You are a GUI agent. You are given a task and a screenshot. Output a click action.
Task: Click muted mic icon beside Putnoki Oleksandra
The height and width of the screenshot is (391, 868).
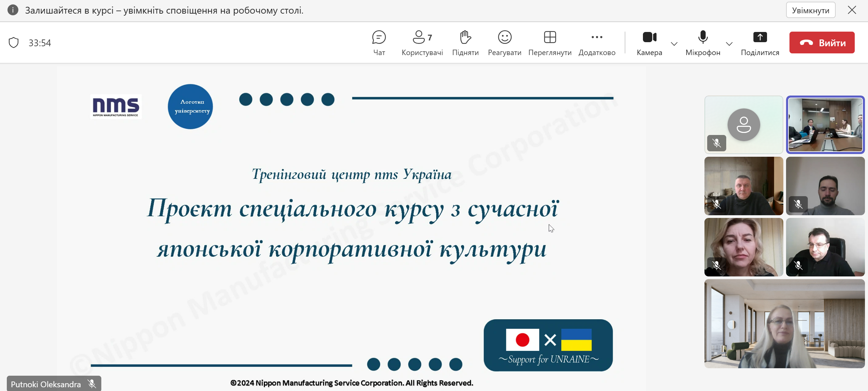92,384
